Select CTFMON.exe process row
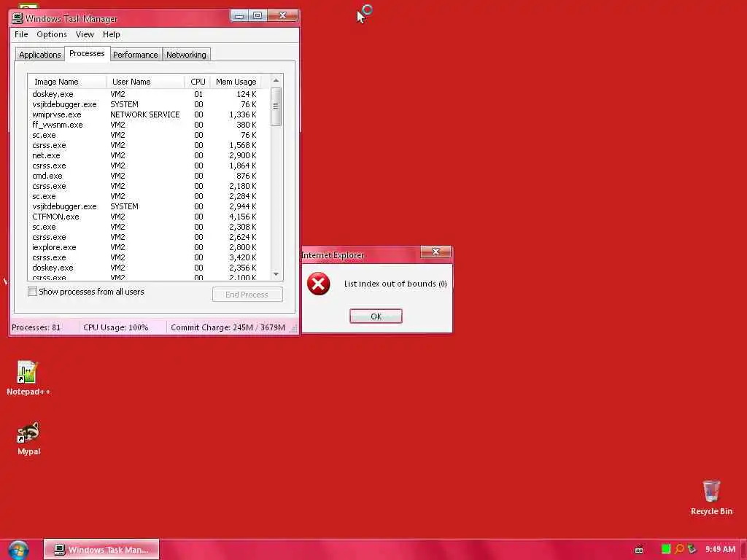The height and width of the screenshot is (560, 747). tap(144, 217)
